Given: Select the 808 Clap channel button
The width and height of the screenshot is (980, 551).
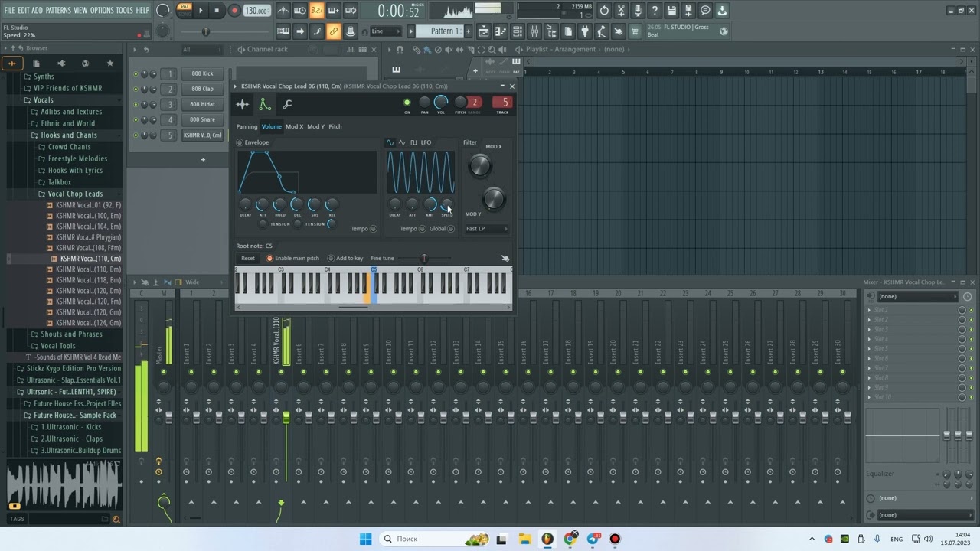Looking at the screenshot, I should pos(203,89).
